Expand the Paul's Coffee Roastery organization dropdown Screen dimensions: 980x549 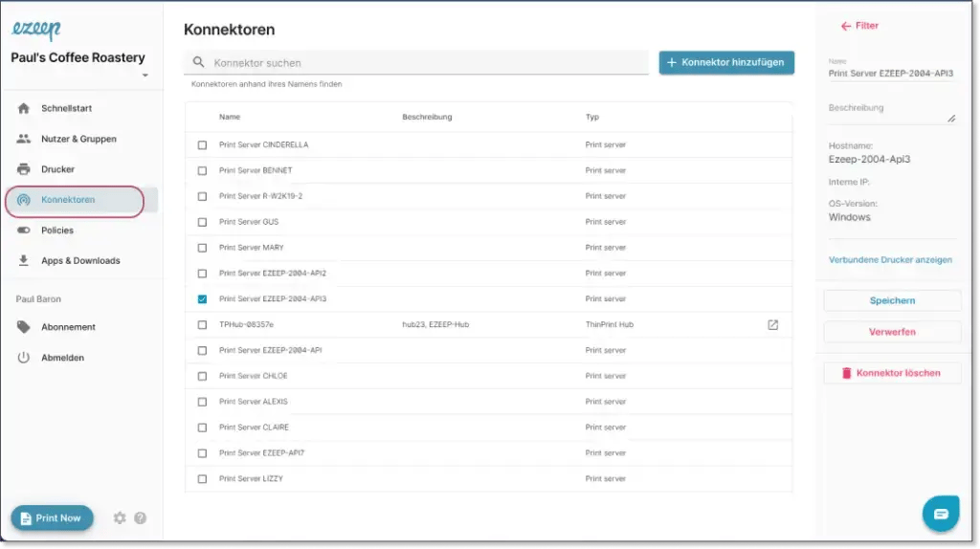pos(145,75)
